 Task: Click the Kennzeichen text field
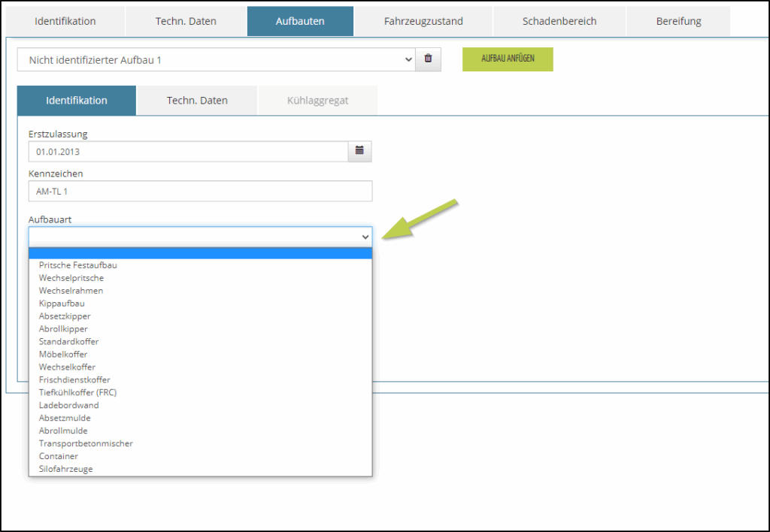(x=200, y=192)
